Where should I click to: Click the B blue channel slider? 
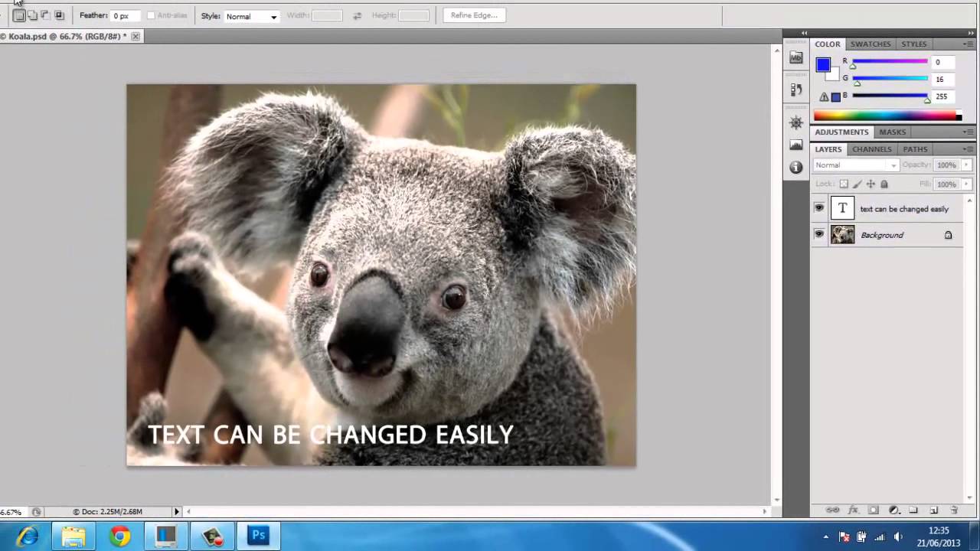coord(890,96)
